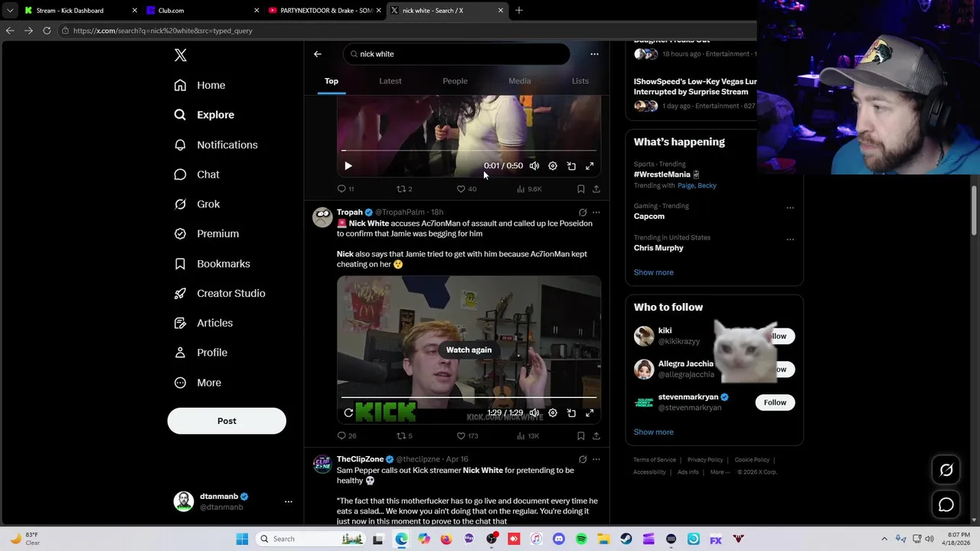Open Grok in the sidebar
Image resolution: width=980 pixels, height=551 pixels.
tap(197, 204)
